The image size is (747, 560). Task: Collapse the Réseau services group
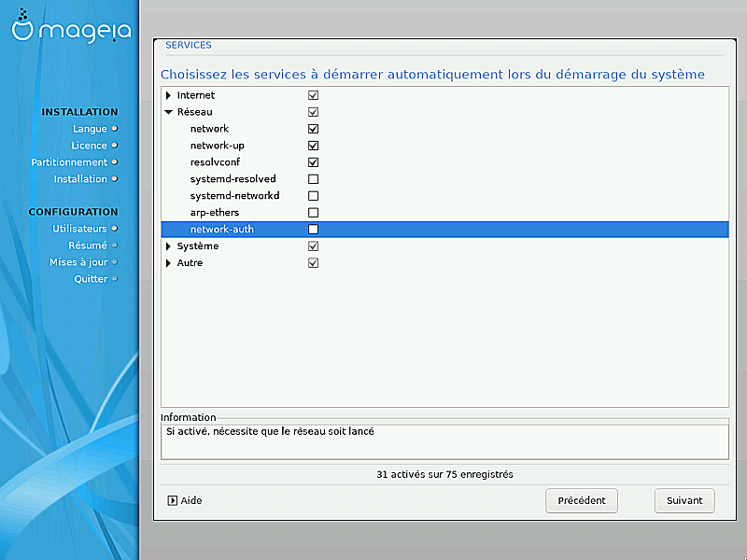[x=168, y=112]
